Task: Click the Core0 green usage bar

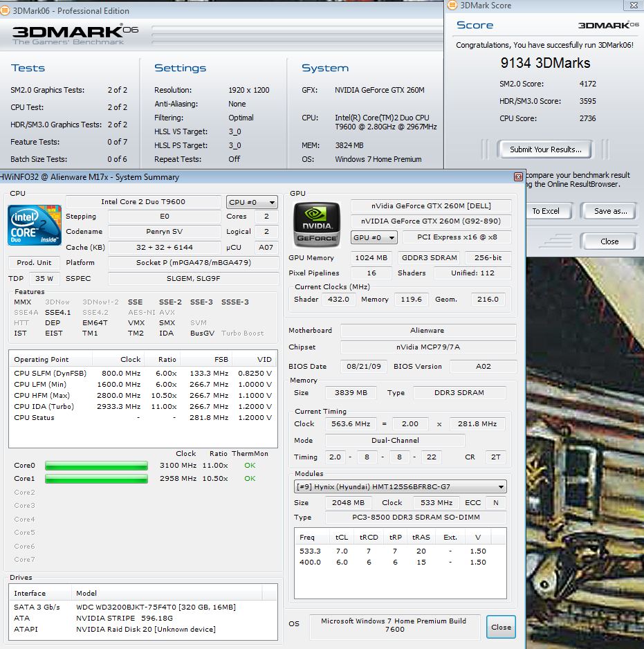Action: [96, 466]
